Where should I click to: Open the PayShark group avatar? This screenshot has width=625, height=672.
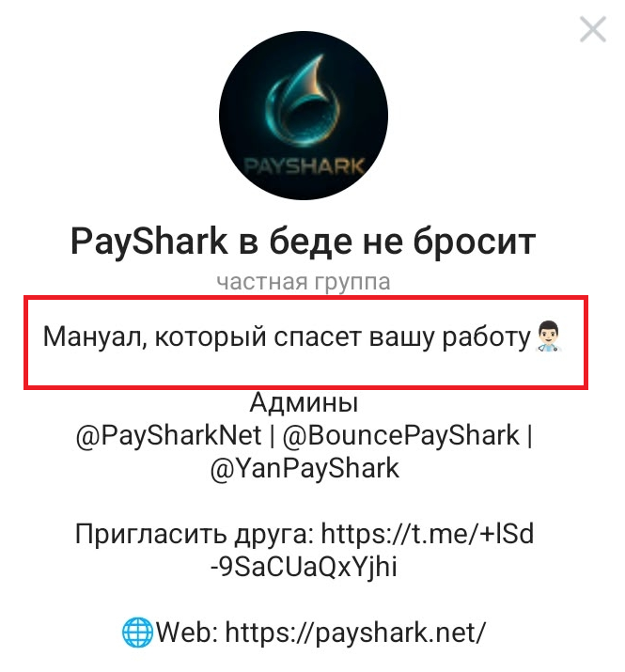[303, 115]
